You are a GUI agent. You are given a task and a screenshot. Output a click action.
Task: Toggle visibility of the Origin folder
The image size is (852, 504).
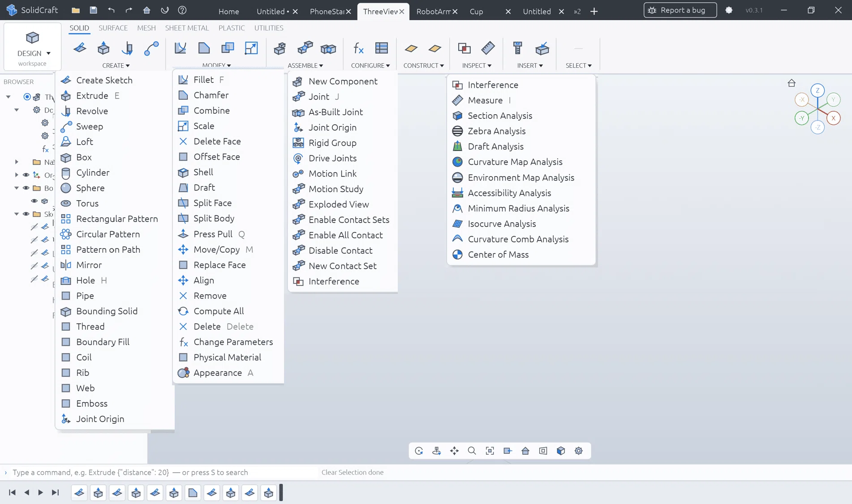(x=26, y=175)
